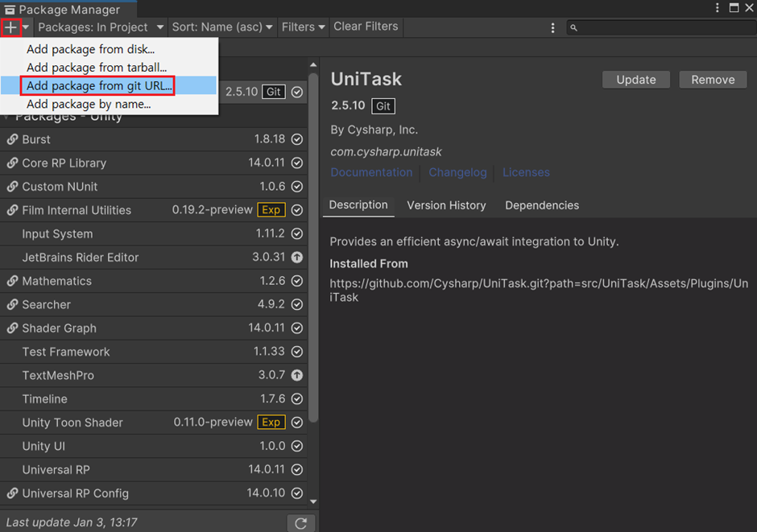Screen dimensions: 757x532
Task: Maximize the Package Manager window
Action: click(x=734, y=8)
